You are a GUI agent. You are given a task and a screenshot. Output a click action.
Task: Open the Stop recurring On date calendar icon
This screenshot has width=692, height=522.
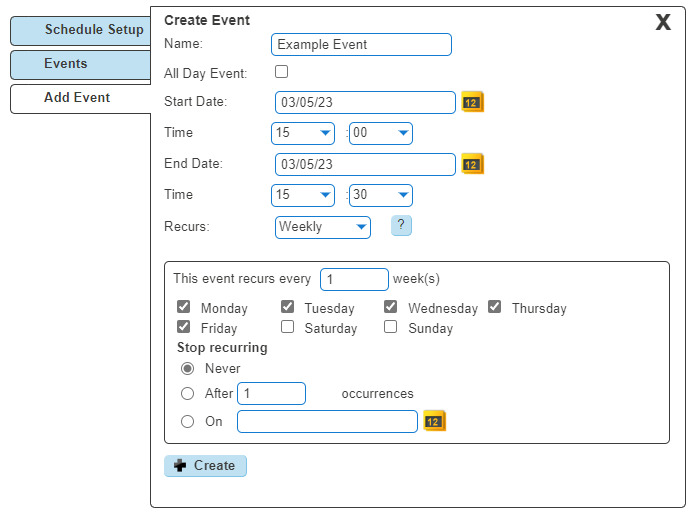[435, 421]
